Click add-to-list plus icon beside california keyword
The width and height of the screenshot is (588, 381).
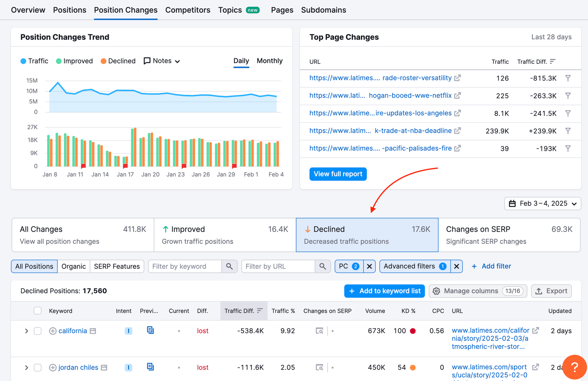pos(53,331)
